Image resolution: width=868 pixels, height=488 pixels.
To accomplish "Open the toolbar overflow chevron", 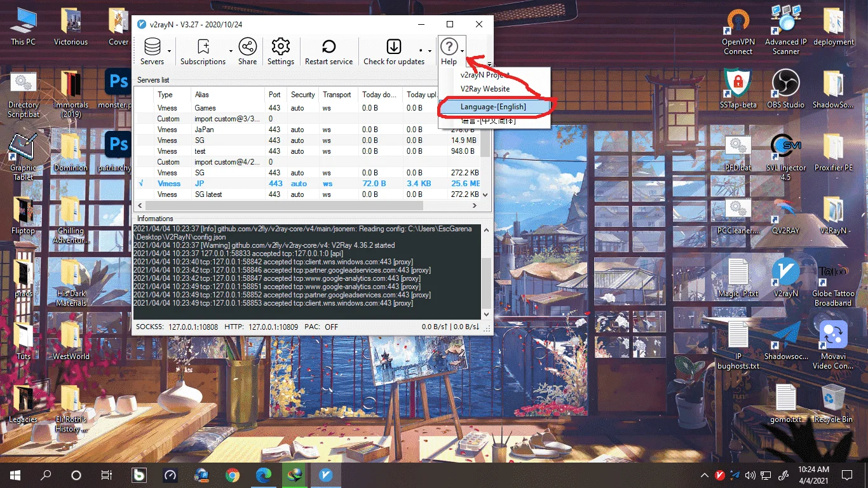I will tap(489, 64).
